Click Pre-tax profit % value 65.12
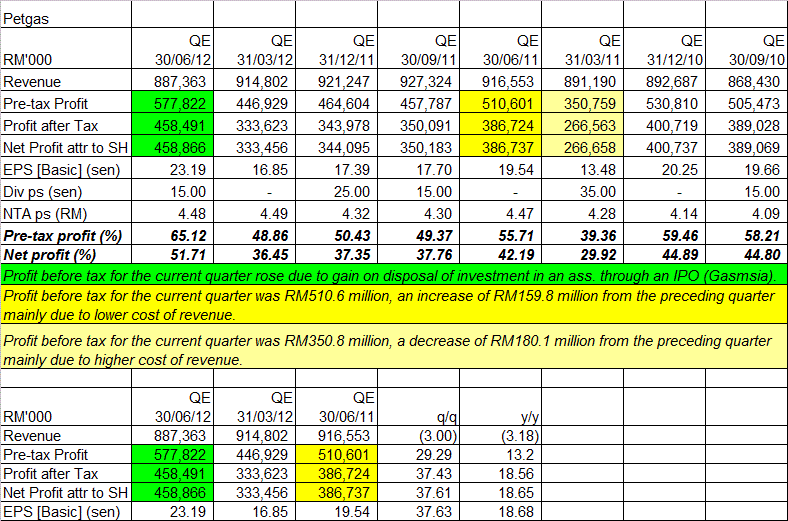The height and width of the screenshot is (521, 788). [172, 235]
